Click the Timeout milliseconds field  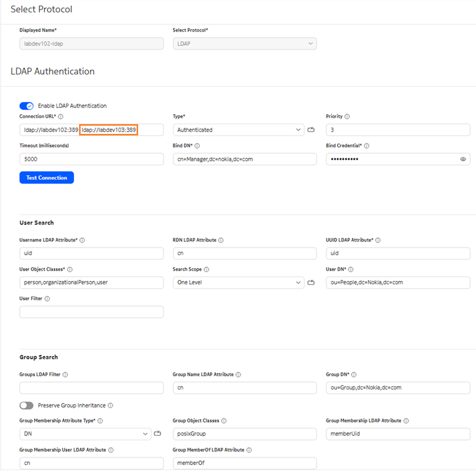91,159
